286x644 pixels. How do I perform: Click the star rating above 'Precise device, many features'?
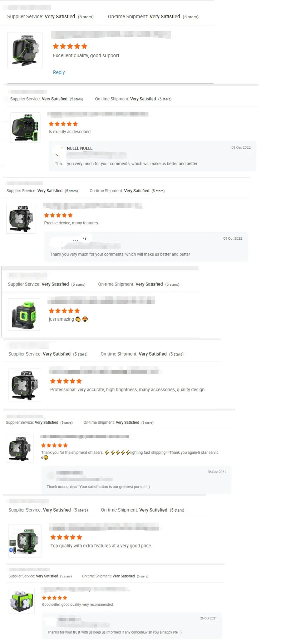58,215
